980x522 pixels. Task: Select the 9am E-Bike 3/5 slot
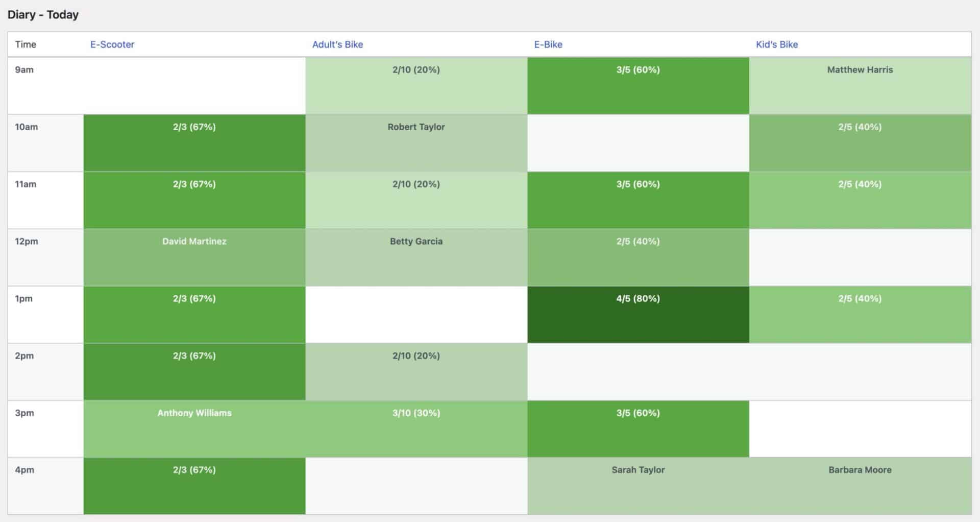point(638,86)
